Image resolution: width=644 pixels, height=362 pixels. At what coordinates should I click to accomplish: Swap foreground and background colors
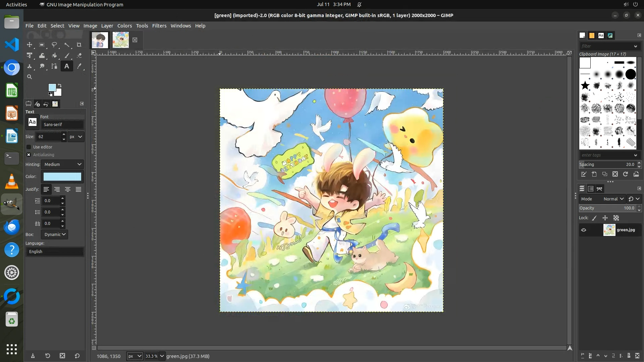pos(60,85)
